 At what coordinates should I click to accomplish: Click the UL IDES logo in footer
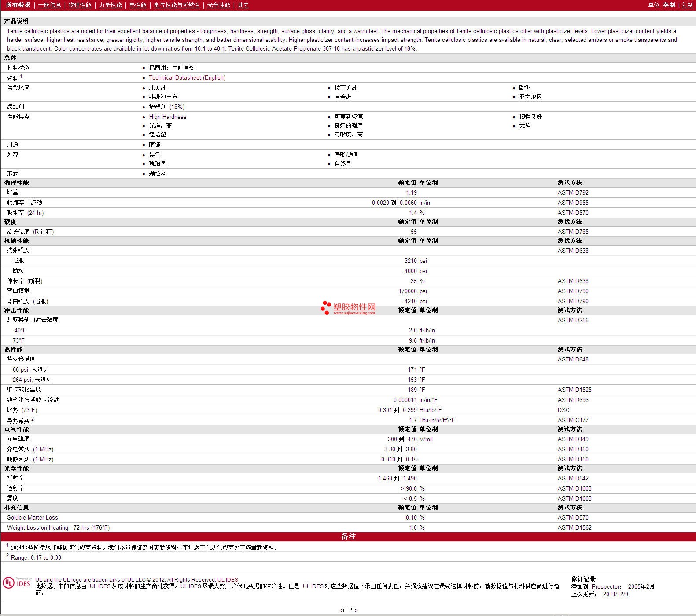coord(17,583)
